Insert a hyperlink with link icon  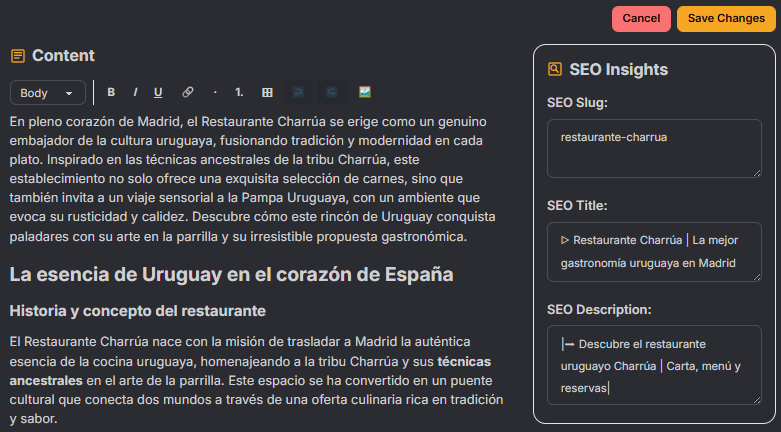click(188, 92)
